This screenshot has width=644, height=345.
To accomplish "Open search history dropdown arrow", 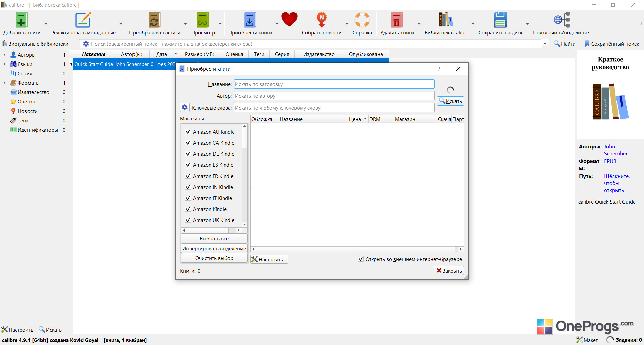I will pyautogui.click(x=545, y=44).
